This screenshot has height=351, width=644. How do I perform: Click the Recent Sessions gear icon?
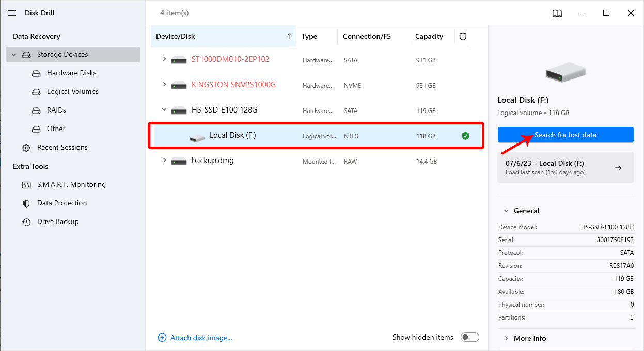(x=26, y=148)
